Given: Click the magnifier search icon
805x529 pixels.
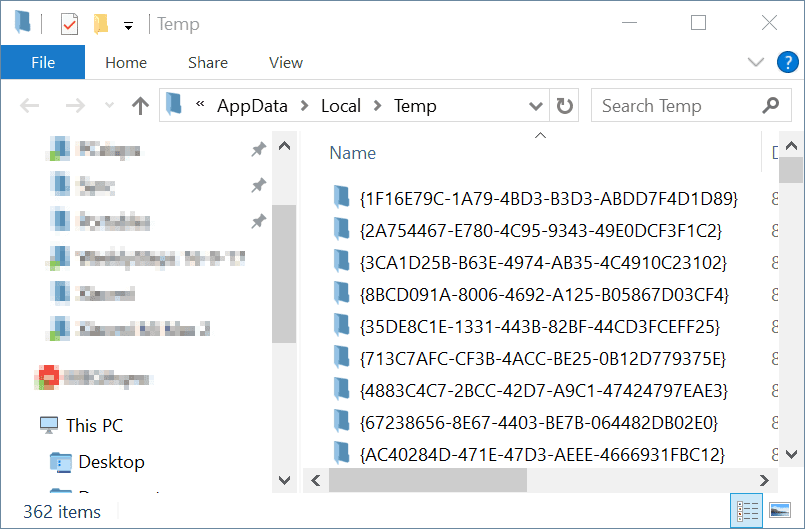Looking at the screenshot, I should [770, 106].
